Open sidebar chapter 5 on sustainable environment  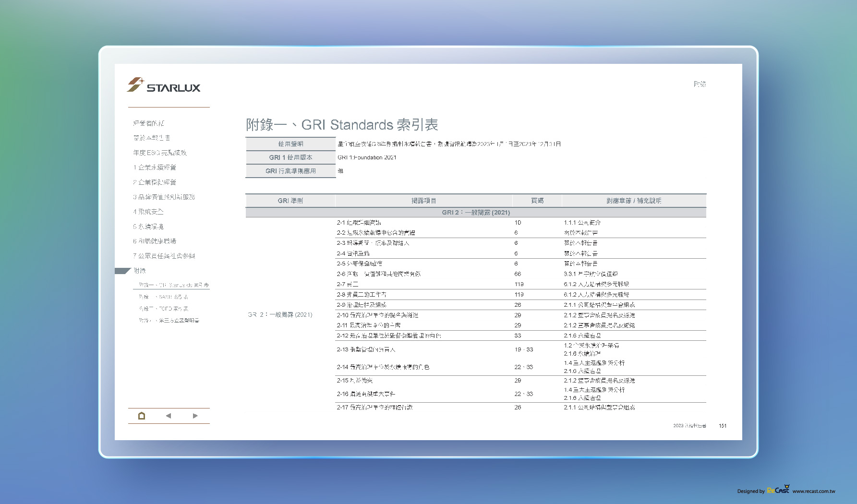point(148,227)
